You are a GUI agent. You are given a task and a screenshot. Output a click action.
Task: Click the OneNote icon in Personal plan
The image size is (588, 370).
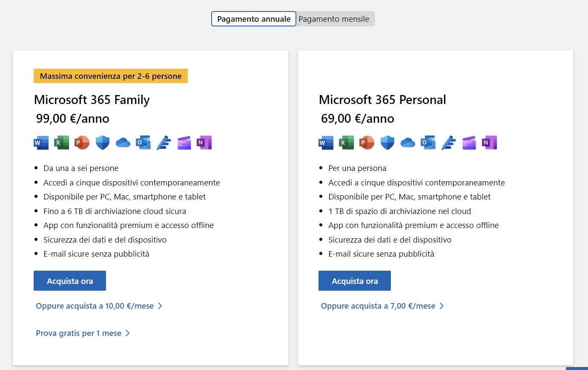[x=489, y=142]
